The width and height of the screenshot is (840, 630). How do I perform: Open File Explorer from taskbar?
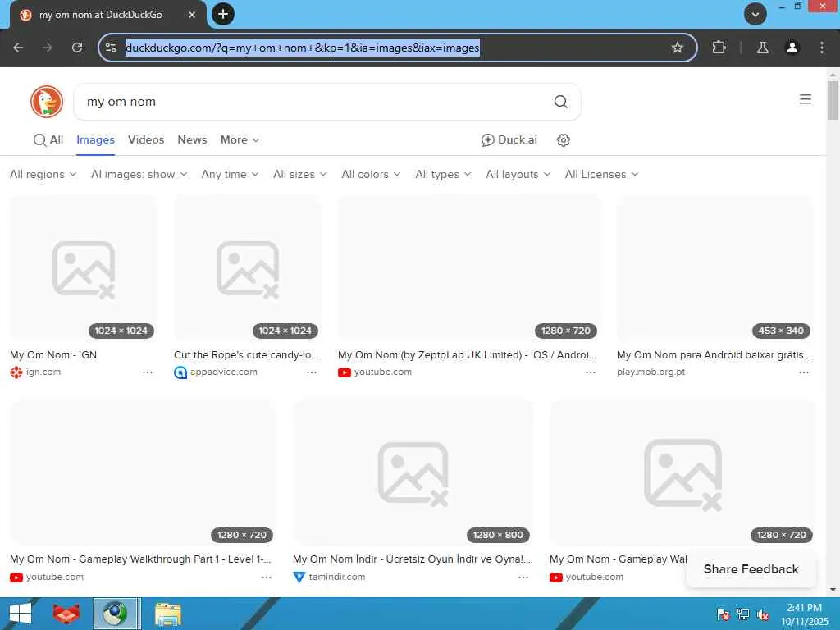click(x=168, y=614)
